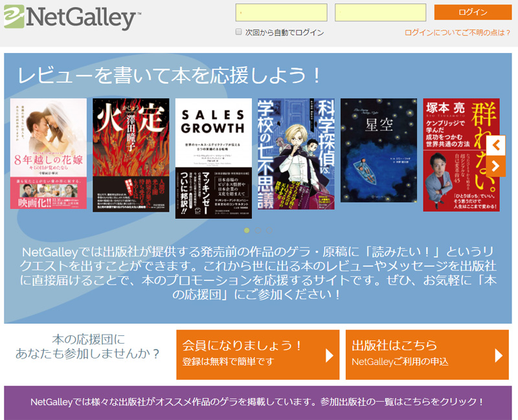Image resolution: width=518 pixels, height=420 pixels.
Task: Click the carousel next arrow
Action: click(495, 166)
